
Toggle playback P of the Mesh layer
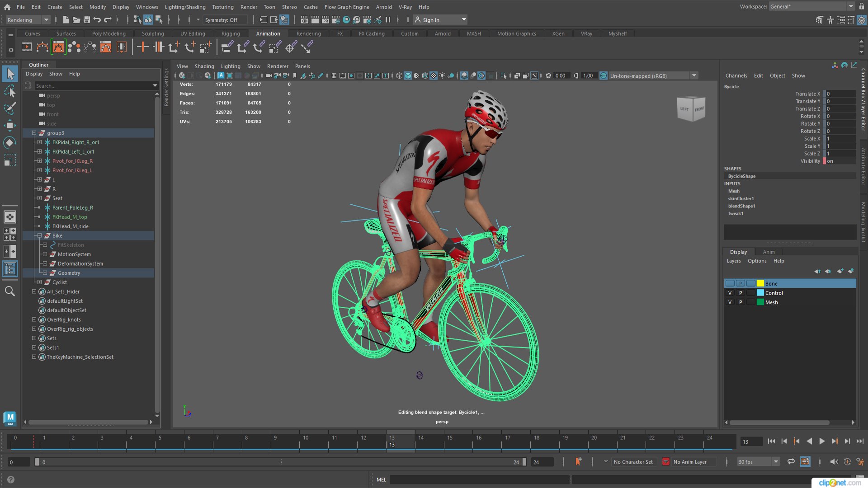[741, 303]
